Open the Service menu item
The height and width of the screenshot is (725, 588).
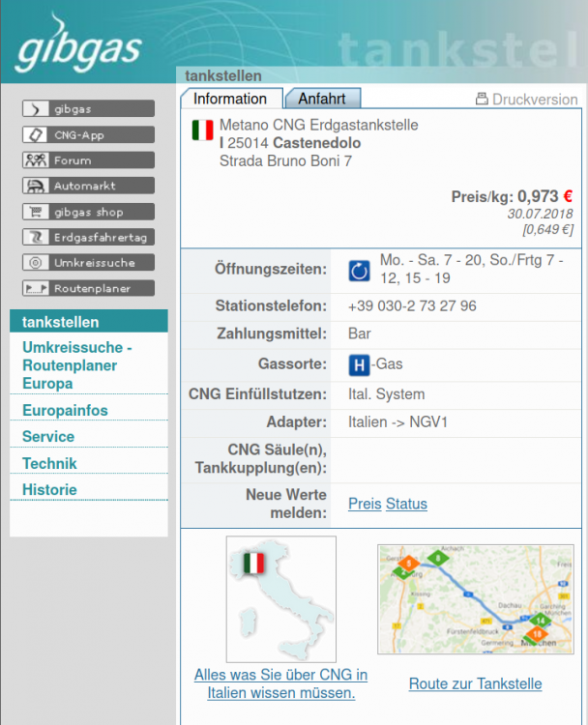point(48,437)
